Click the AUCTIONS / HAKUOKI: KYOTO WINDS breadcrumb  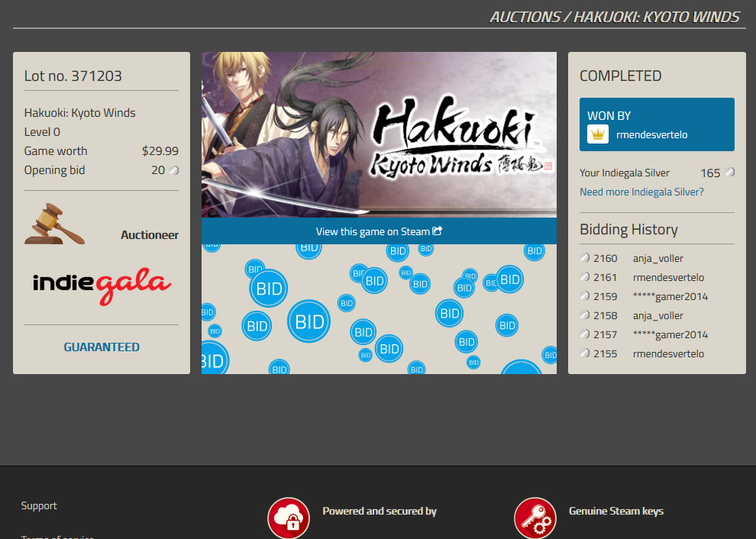[x=615, y=18]
